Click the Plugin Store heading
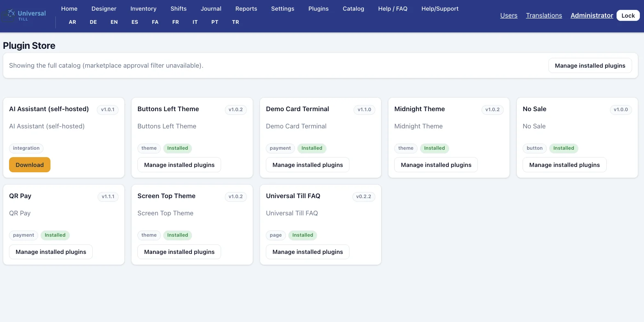 [29, 46]
